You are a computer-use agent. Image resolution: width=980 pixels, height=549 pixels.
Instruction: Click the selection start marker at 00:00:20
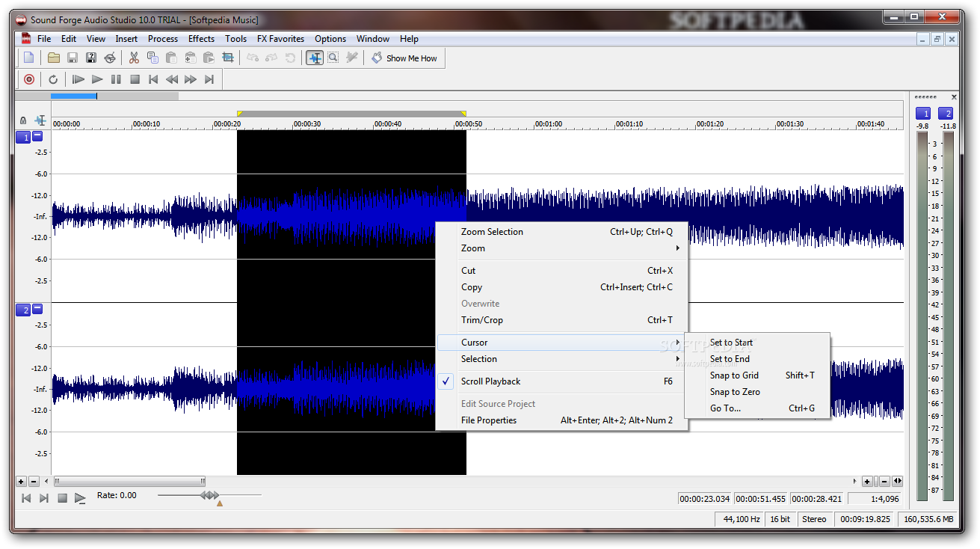[x=239, y=114]
